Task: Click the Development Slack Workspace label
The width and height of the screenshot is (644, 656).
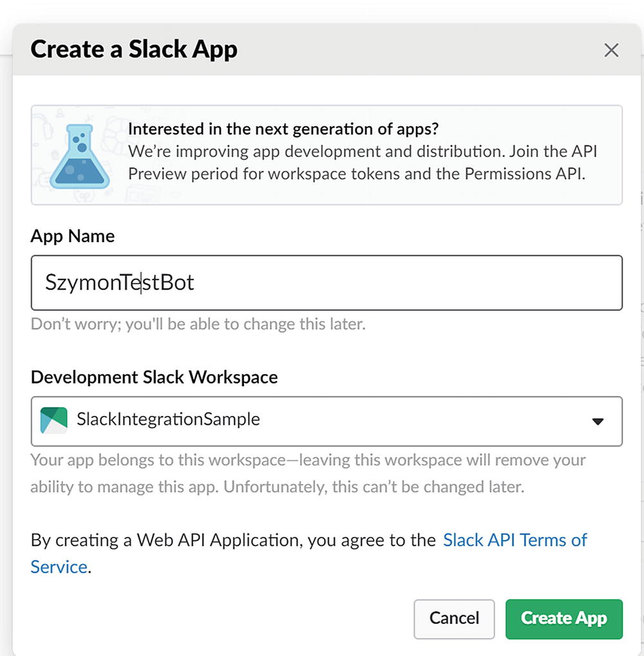Action: (154, 377)
